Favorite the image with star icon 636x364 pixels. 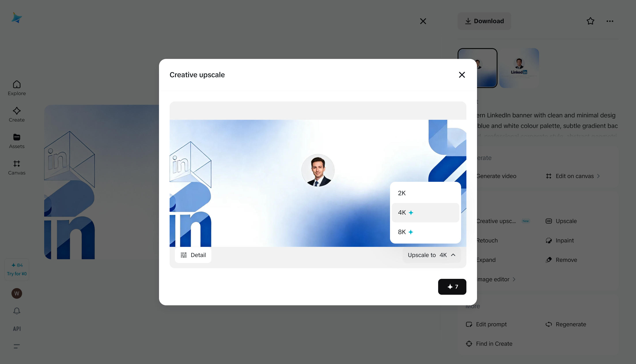coord(590,21)
